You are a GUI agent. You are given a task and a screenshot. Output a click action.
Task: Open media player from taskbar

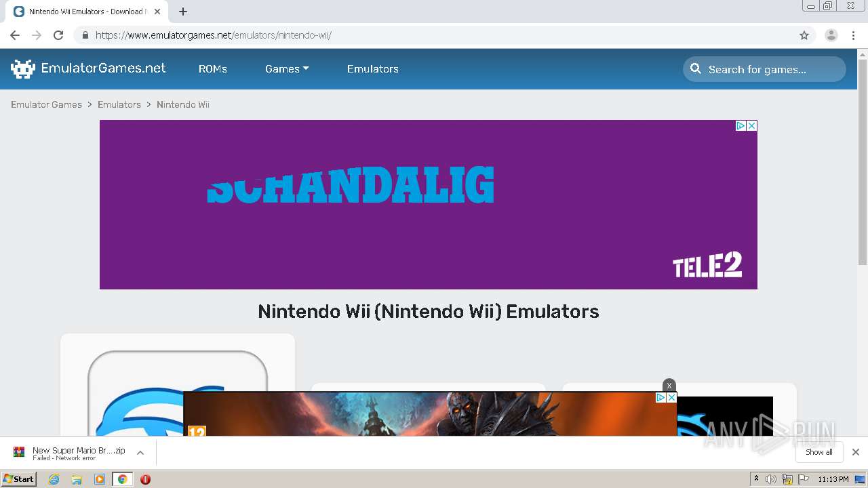pos(100,479)
